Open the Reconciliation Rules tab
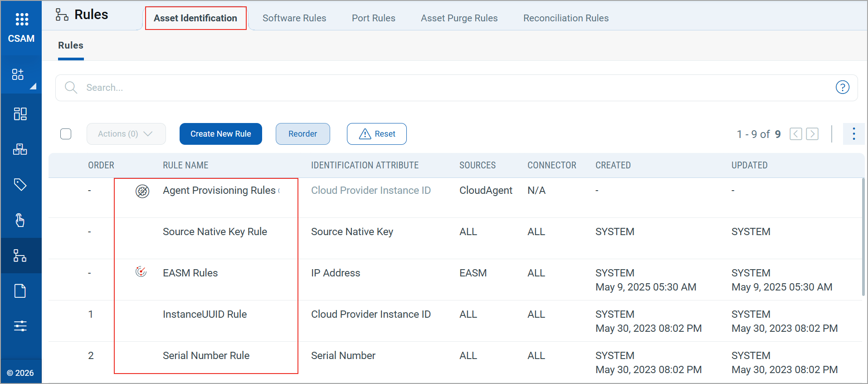Viewport: 868px width, 384px height. click(566, 18)
